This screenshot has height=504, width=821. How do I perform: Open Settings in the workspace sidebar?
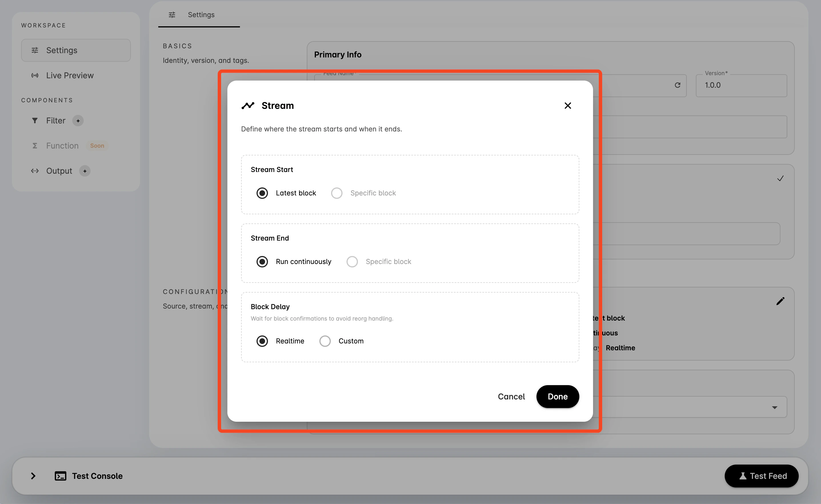tap(76, 50)
